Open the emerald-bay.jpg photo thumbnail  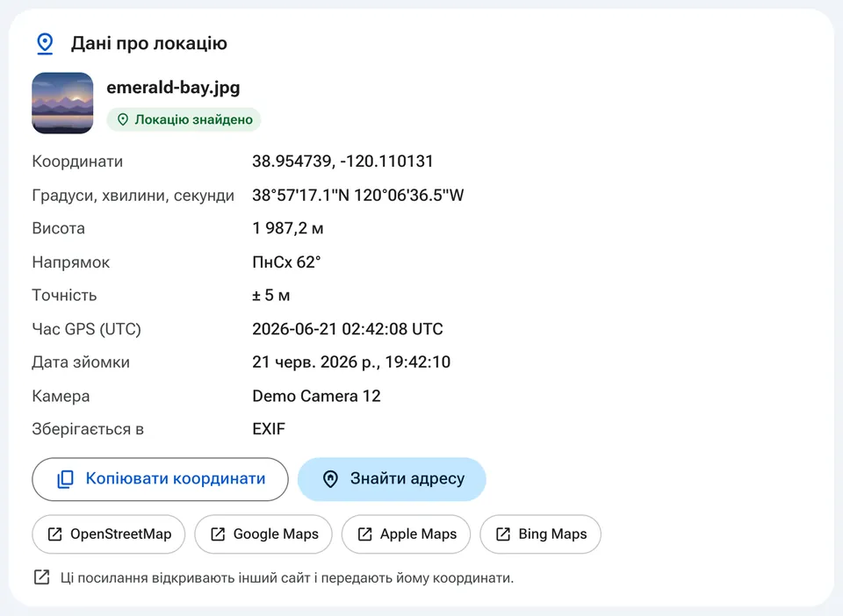(x=62, y=104)
